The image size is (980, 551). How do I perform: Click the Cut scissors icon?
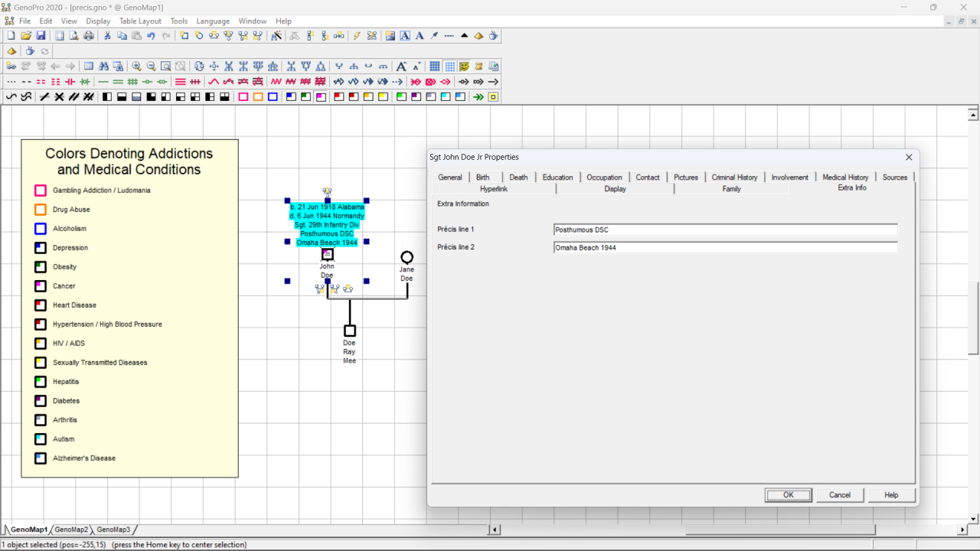tap(106, 35)
